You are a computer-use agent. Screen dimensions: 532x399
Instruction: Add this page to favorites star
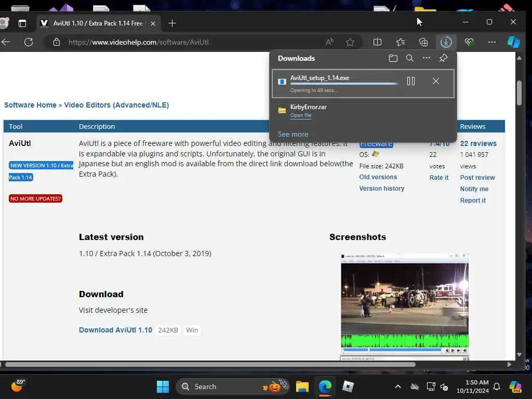point(350,42)
